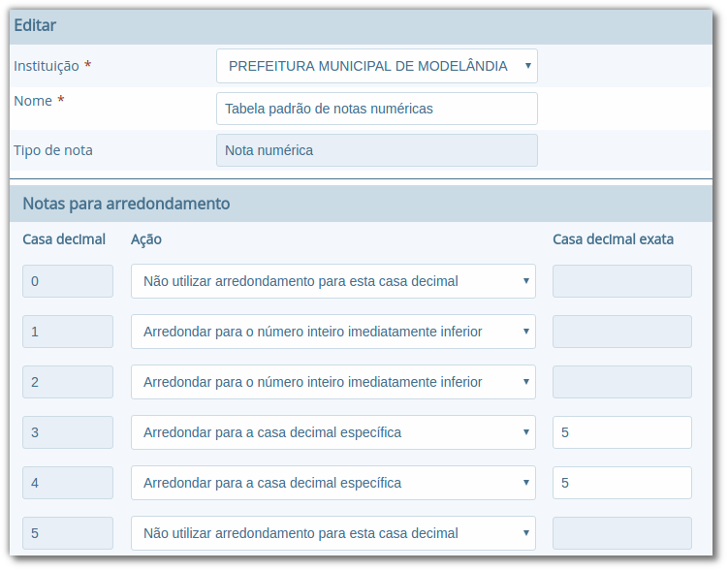
Task: Open Ação dropdown for casa decimal 4
Action: (332, 483)
